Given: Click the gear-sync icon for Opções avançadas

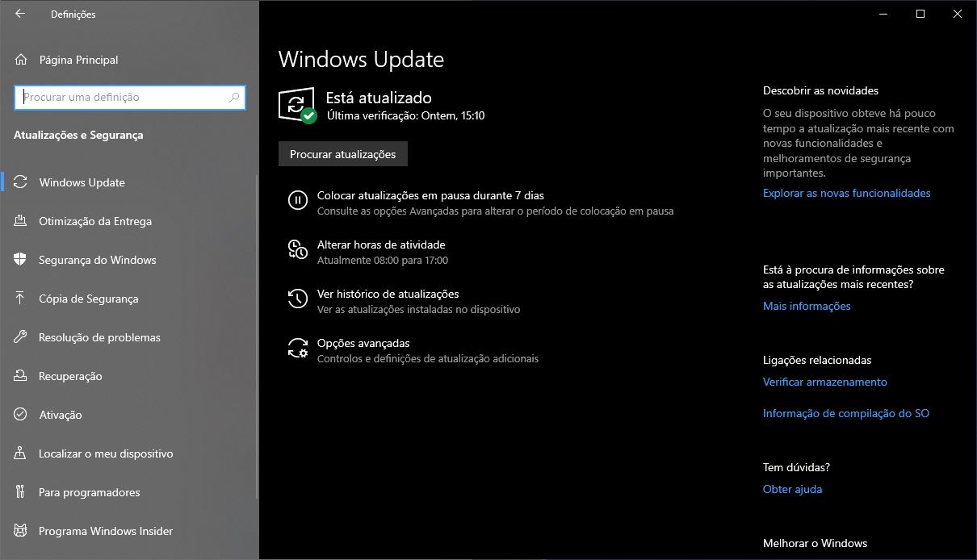Looking at the screenshot, I should (298, 348).
